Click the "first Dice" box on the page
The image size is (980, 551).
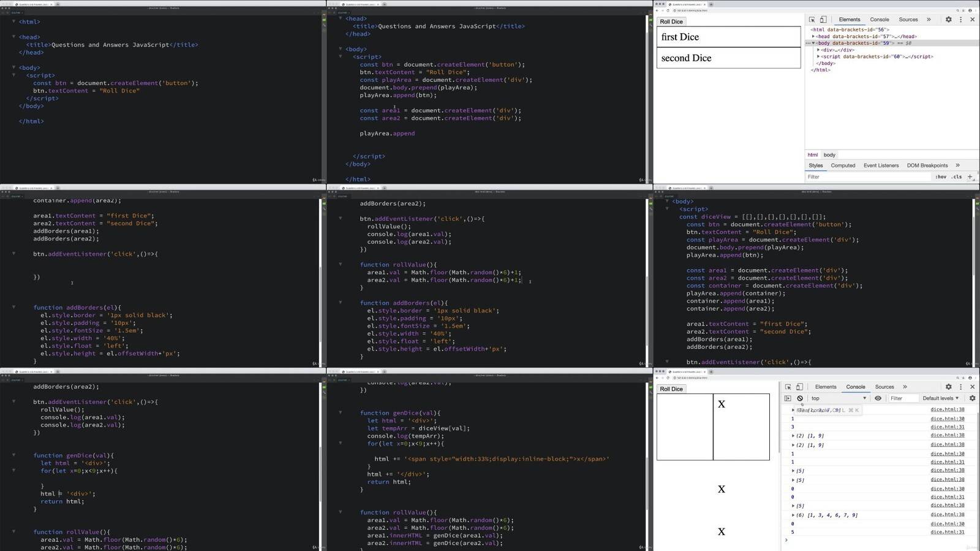tap(728, 37)
